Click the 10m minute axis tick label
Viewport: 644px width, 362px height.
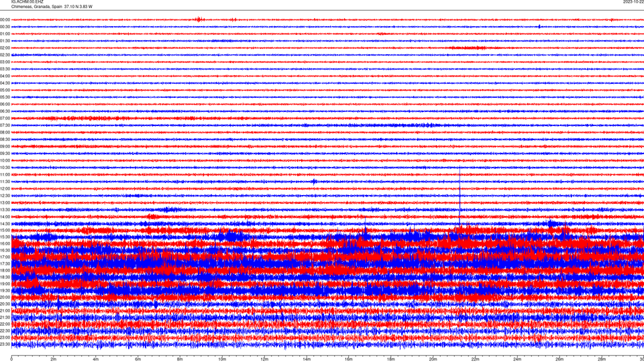(222, 359)
